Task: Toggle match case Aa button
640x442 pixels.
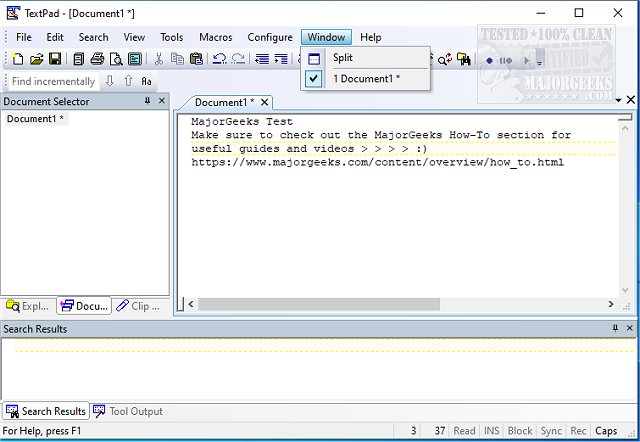Action: pyautogui.click(x=147, y=81)
